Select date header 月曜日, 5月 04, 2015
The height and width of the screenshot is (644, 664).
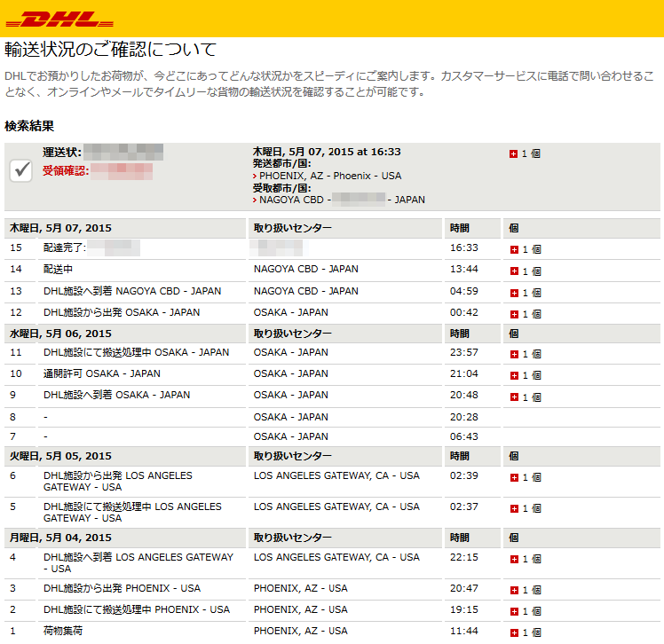pyautogui.click(x=60, y=538)
